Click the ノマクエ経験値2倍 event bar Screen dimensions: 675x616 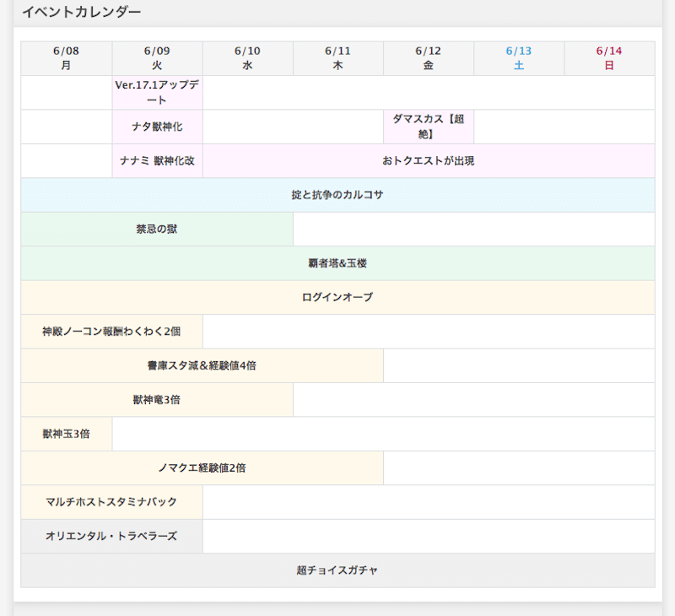[x=202, y=468]
